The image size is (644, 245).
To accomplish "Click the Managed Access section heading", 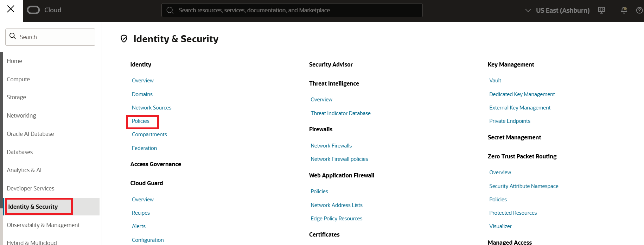I will pos(510,242).
